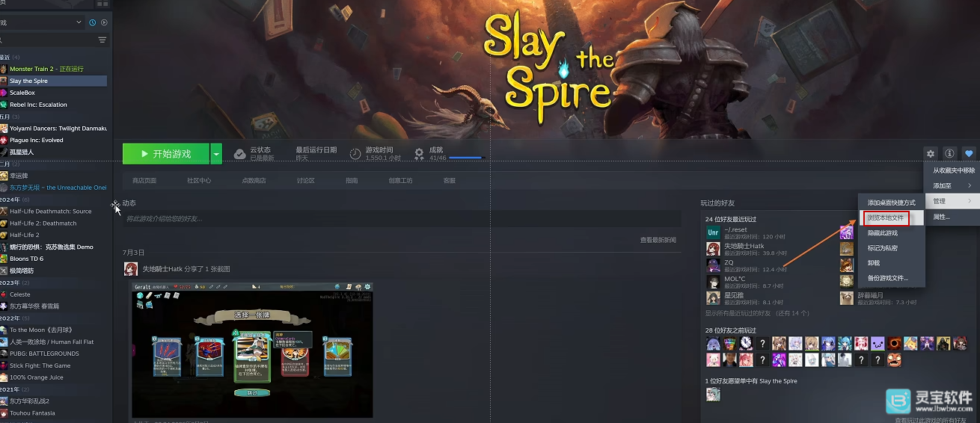Image resolution: width=980 pixels, height=423 pixels.
Task: Click the play-time clock icon
Action: 355,153
